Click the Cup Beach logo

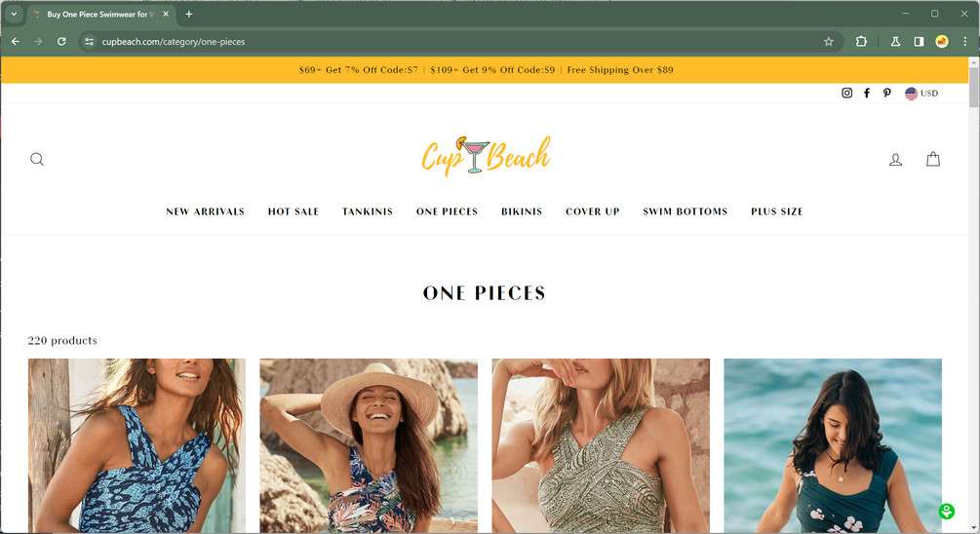click(x=486, y=156)
